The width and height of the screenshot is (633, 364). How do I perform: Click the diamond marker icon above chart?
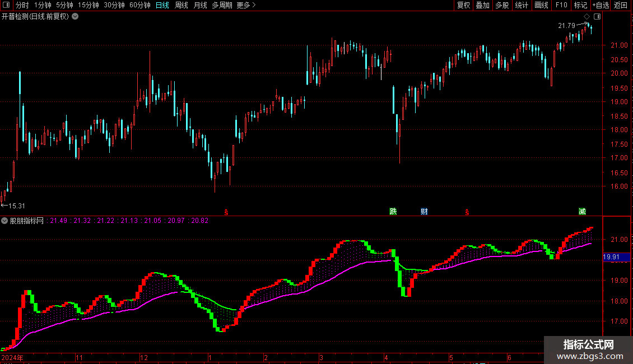(x=587, y=17)
